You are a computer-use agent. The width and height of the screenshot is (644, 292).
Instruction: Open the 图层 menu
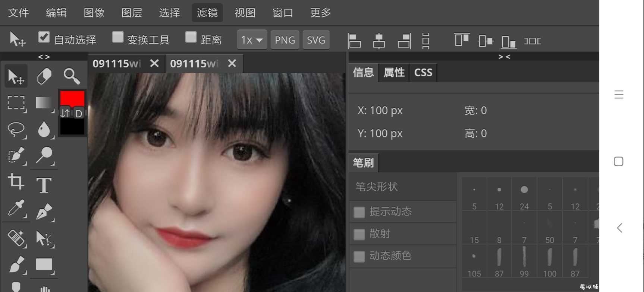[x=132, y=13]
